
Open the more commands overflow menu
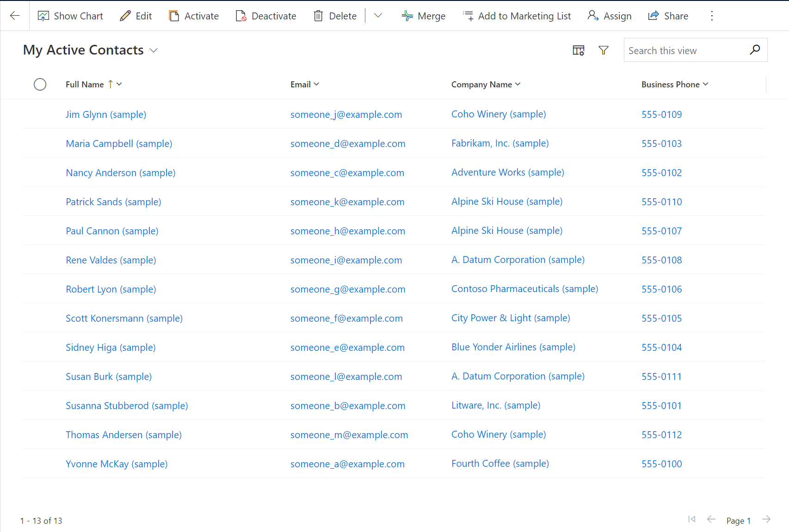[712, 16]
